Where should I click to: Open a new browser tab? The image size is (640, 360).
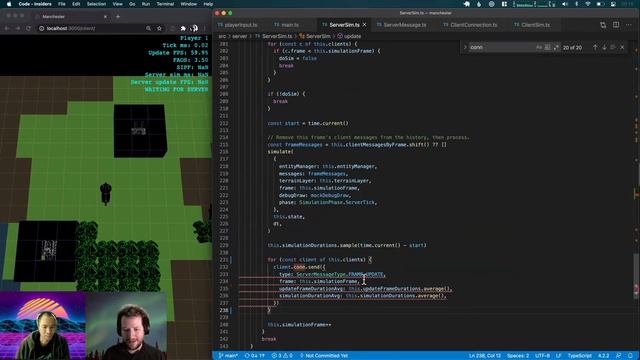click(x=118, y=17)
